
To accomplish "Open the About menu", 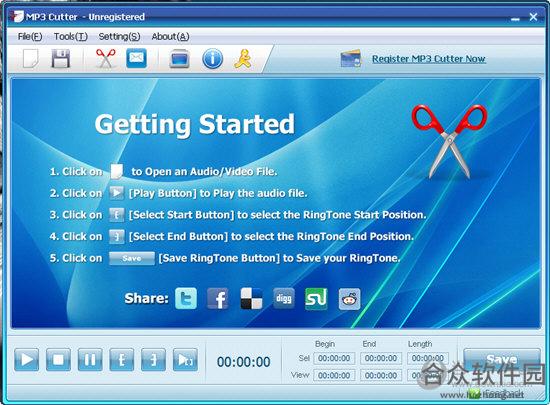I will pyautogui.click(x=170, y=36).
